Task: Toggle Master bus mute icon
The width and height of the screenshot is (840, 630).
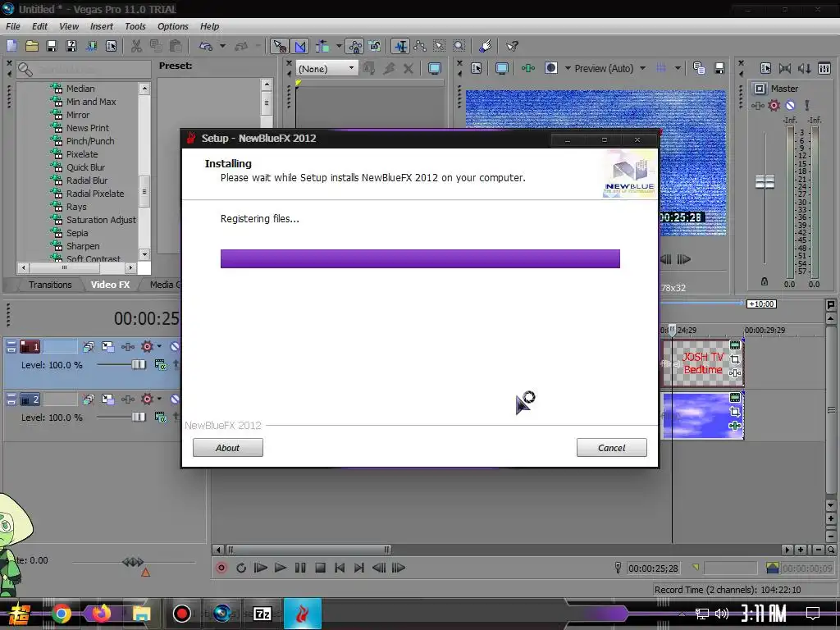Action: pyautogui.click(x=790, y=106)
